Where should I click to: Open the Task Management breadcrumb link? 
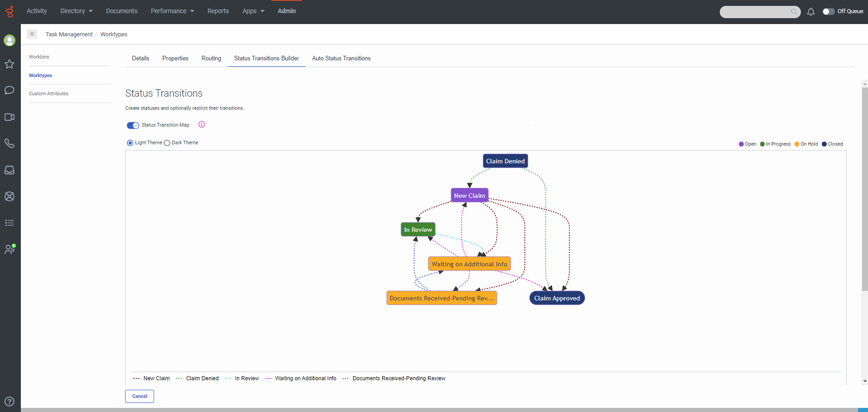tap(69, 34)
